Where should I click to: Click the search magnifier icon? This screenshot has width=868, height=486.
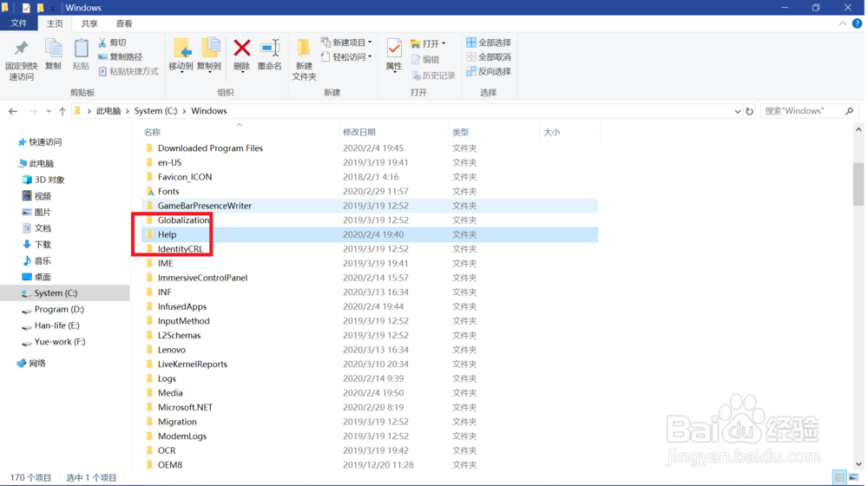[850, 111]
